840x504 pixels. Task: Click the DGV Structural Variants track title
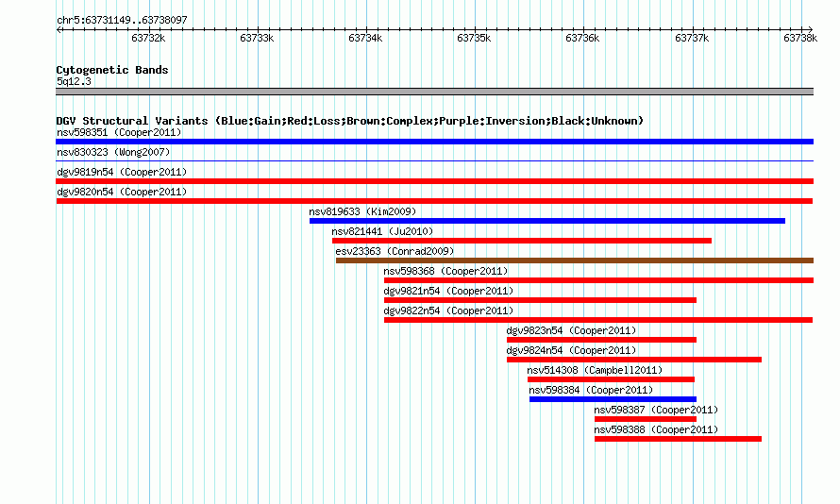[350, 121]
